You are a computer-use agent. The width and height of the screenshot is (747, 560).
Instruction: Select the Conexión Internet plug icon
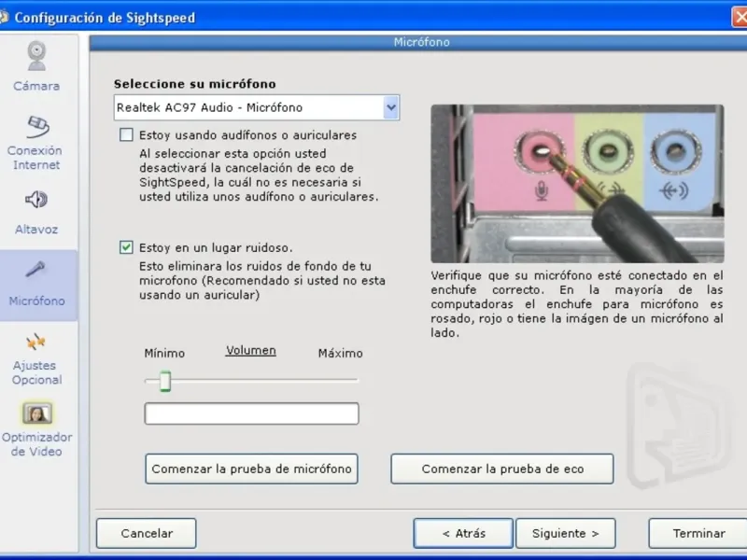[x=38, y=127]
